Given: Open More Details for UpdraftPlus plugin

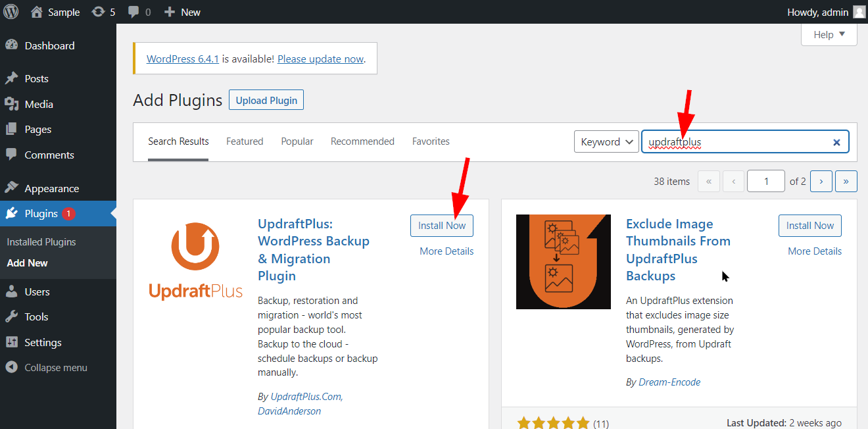Looking at the screenshot, I should pos(446,251).
